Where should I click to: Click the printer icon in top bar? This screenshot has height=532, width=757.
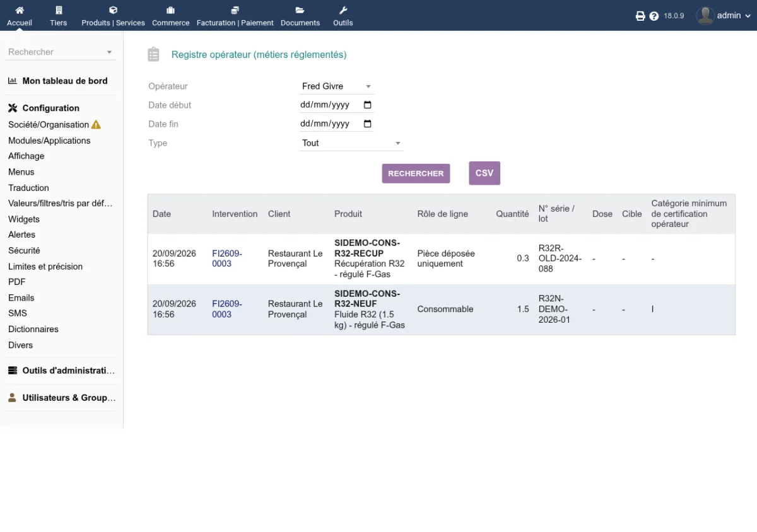[x=640, y=16]
